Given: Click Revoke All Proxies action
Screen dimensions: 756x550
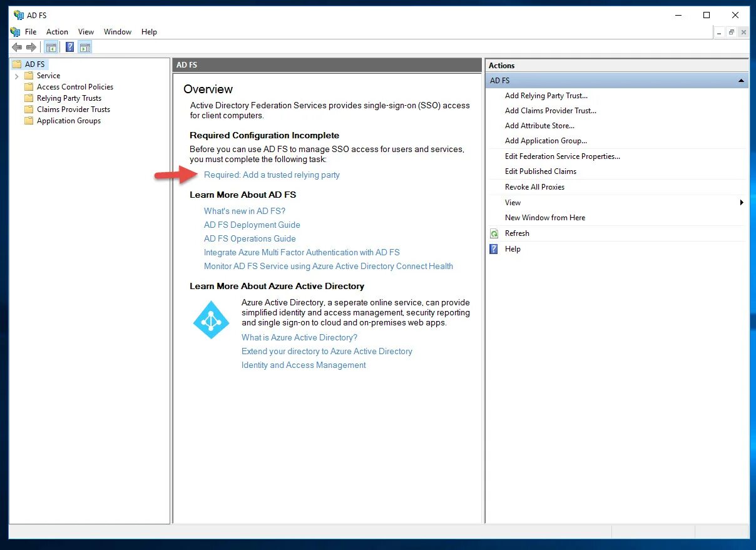Looking at the screenshot, I should (x=534, y=187).
